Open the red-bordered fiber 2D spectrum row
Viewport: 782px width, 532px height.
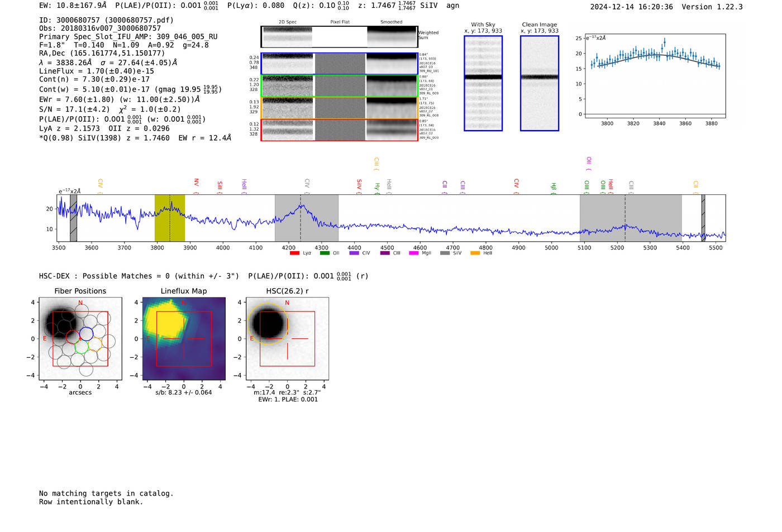pyautogui.click(x=339, y=130)
